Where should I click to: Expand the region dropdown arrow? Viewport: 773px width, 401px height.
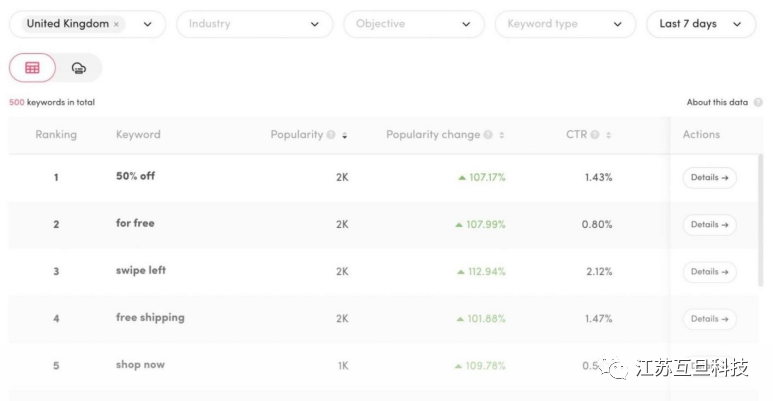(148, 24)
